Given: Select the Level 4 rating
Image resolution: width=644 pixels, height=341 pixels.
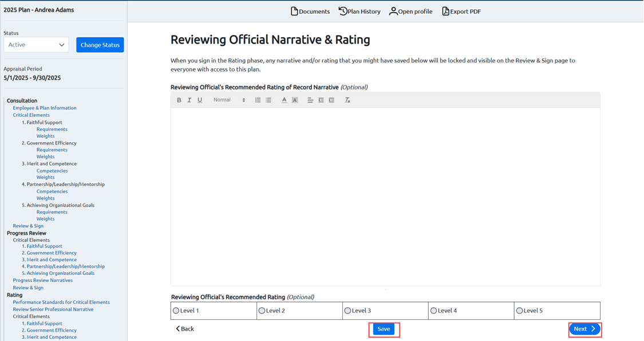Looking at the screenshot, I should (x=433, y=311).
